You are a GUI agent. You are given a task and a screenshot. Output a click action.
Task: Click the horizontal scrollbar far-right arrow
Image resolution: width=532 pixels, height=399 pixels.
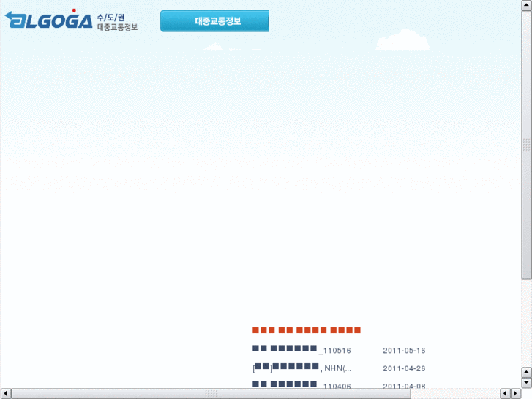515,394
